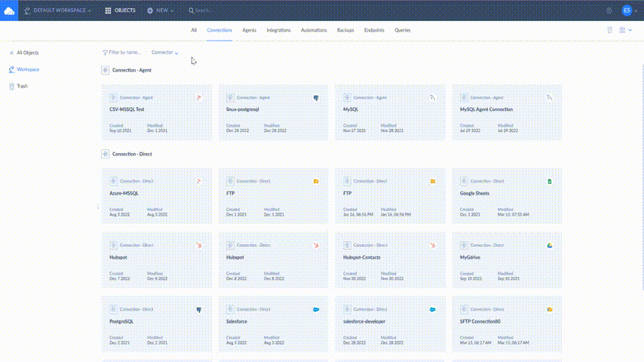
Task: Open the CSV-MSSQL Test connection card
Action: click(x=157, y=112)
